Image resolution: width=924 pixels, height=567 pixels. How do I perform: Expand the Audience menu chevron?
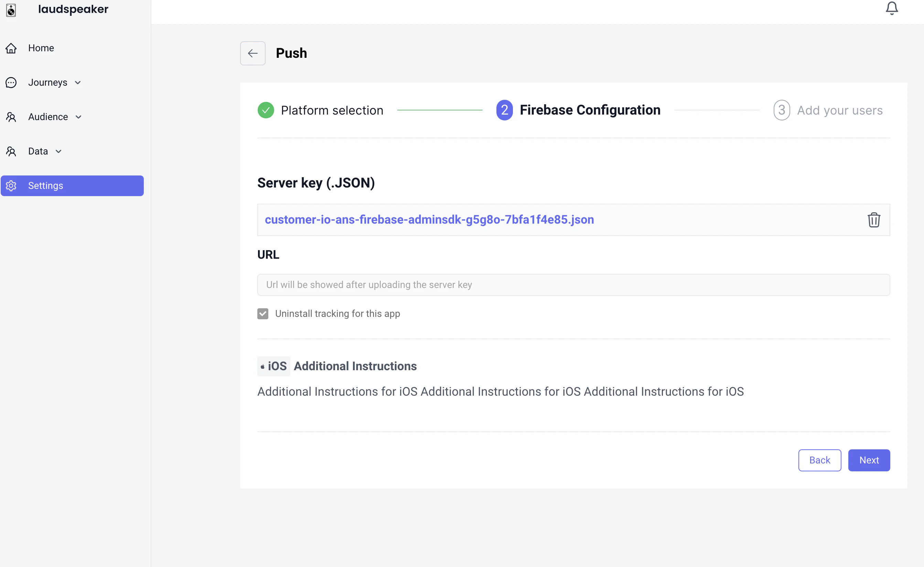(x=78, y=117)
